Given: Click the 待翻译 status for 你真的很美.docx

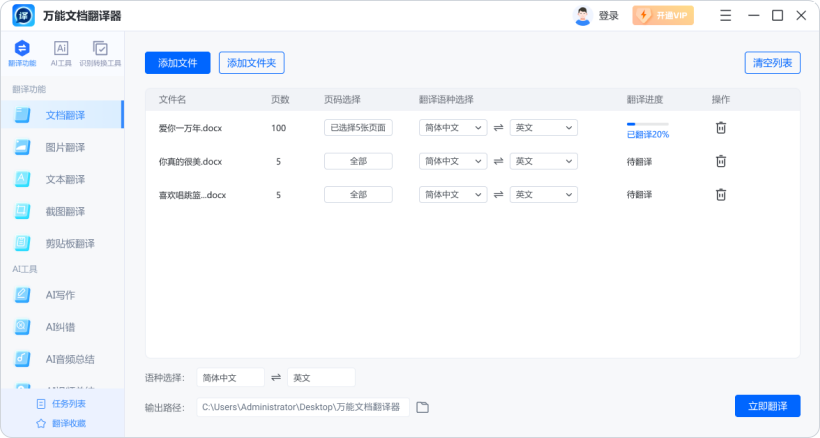Looking at the screenshot, I should click(639, 162).
